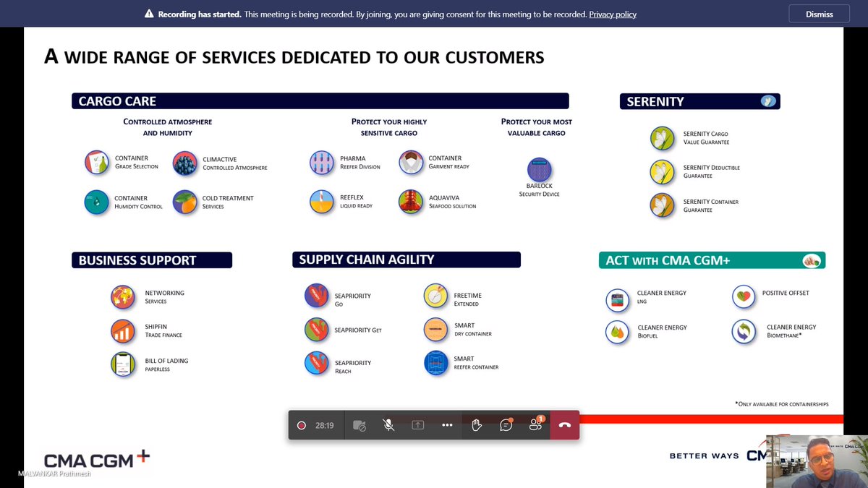Click the Smart Dry Container icon
Image resolution: width=868 pixels, height=488 pixels.
click(436, 329)
